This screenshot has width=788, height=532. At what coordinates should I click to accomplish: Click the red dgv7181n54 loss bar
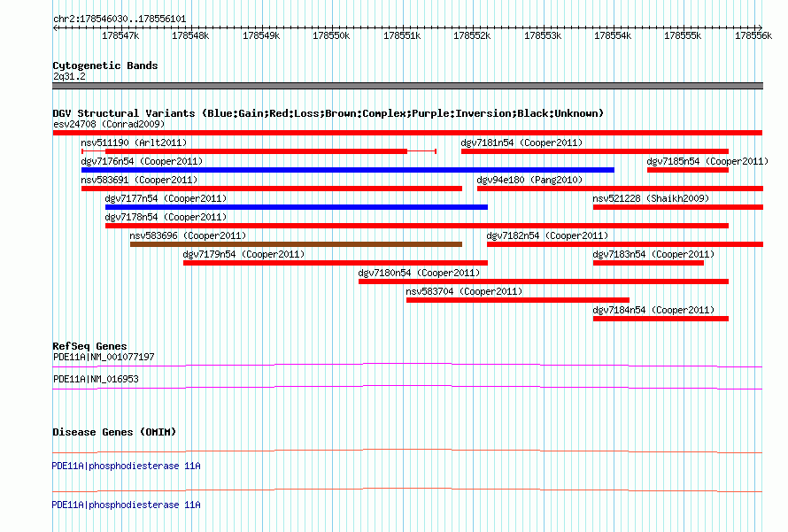tap(595, 151)
